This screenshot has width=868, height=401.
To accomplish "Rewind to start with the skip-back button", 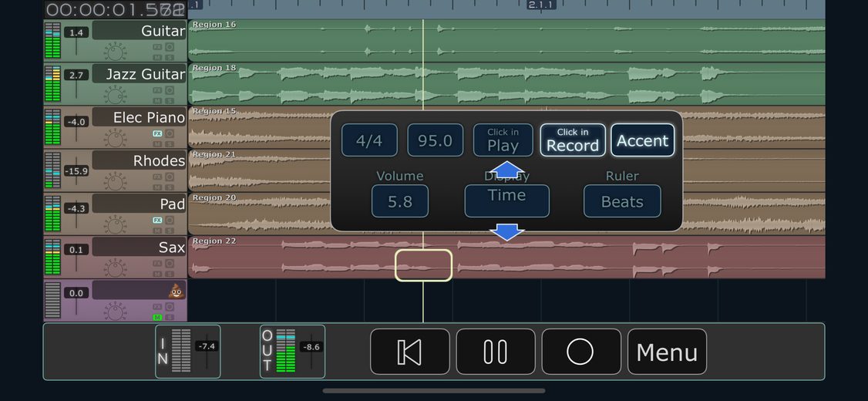I will click(x=409, y=352).
